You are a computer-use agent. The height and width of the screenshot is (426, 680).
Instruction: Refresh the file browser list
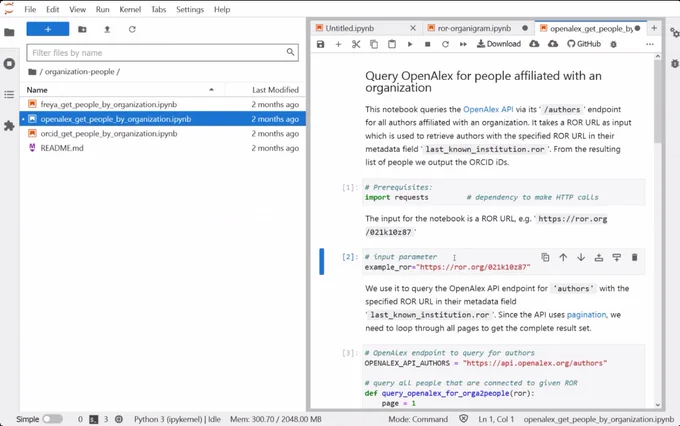pos(132,29)
